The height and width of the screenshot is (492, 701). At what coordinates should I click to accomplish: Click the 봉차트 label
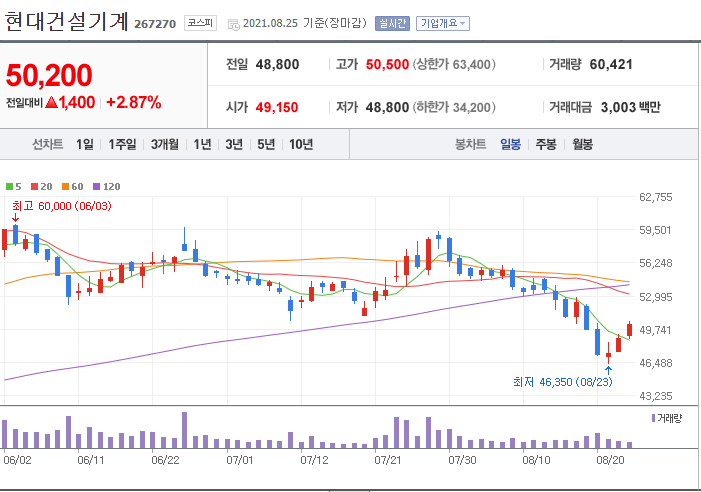pyautogui.click(x=470, y=144)
